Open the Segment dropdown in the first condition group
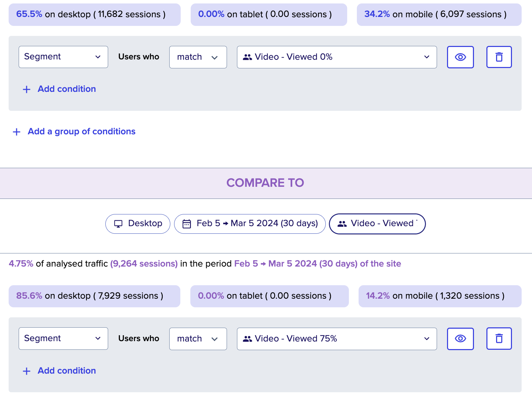 point(63,57)
